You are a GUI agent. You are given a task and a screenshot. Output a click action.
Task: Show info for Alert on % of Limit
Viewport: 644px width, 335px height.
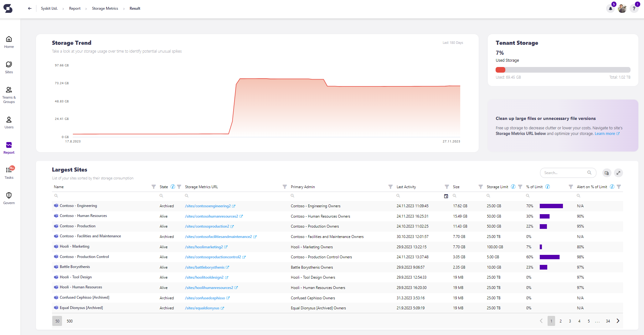coord(612,187)
